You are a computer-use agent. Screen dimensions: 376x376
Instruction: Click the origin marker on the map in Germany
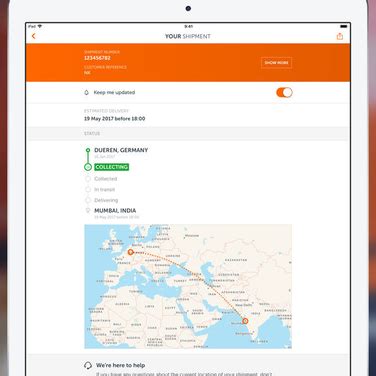click(x=131, y=252)
